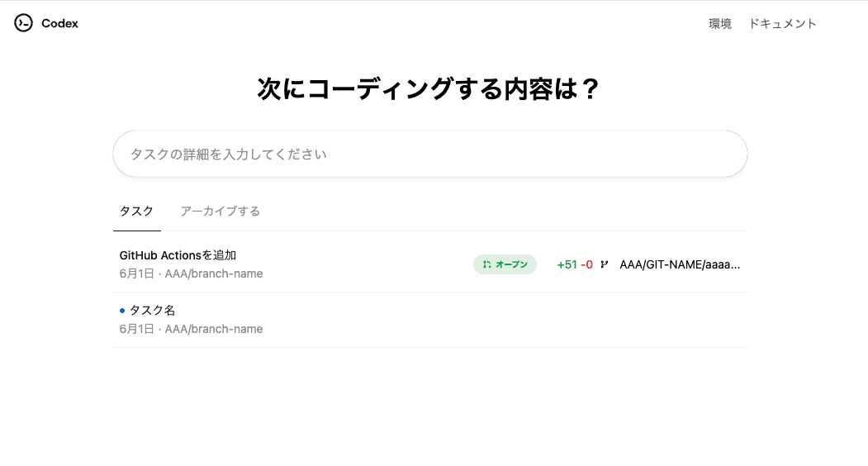The width and height of the screenshot is (868, 466).
Task: Open the GitHub Actionsを追加 task
Action: (x=178, y=255)
